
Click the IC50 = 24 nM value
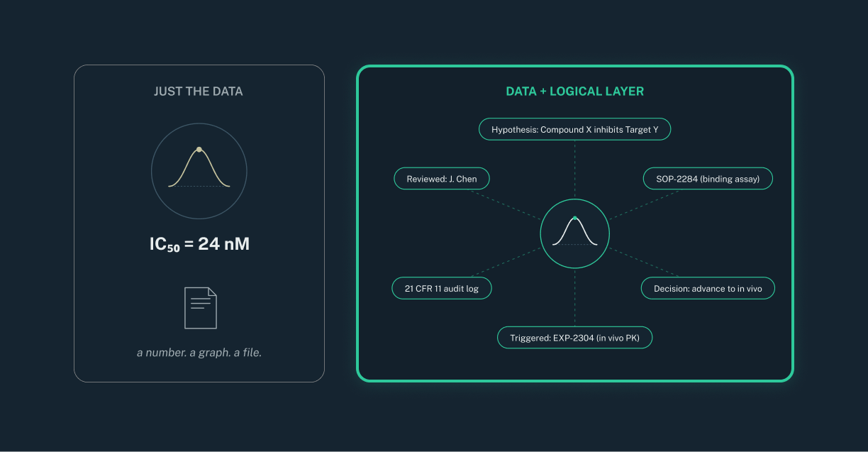click(199, 245)
